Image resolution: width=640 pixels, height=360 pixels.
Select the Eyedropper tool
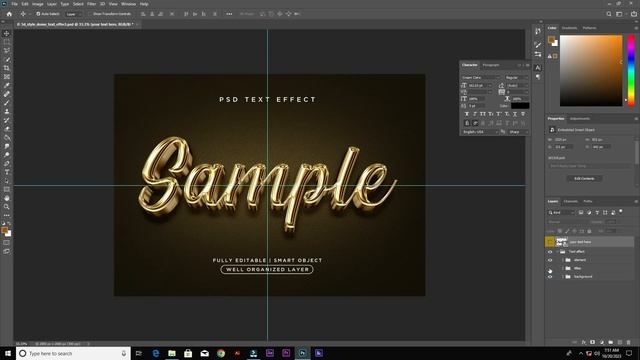[x=7, y=85]
